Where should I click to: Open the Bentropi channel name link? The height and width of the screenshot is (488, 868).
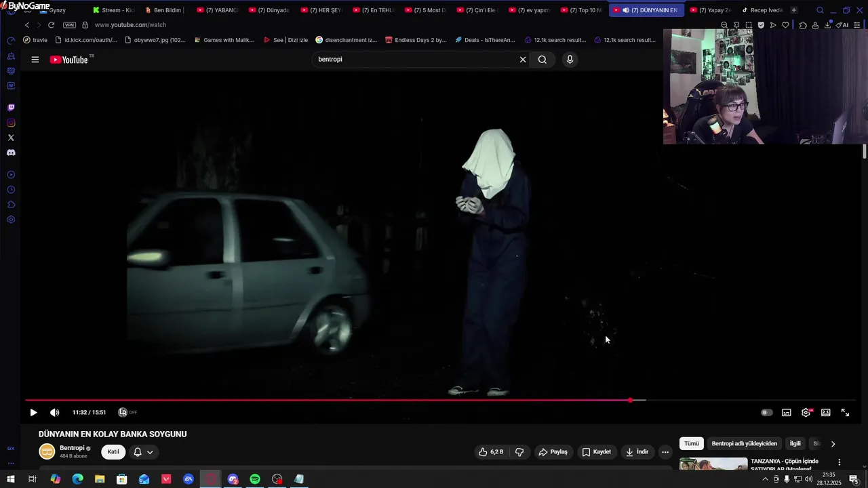pyautogui.click(x=72, y=448)
